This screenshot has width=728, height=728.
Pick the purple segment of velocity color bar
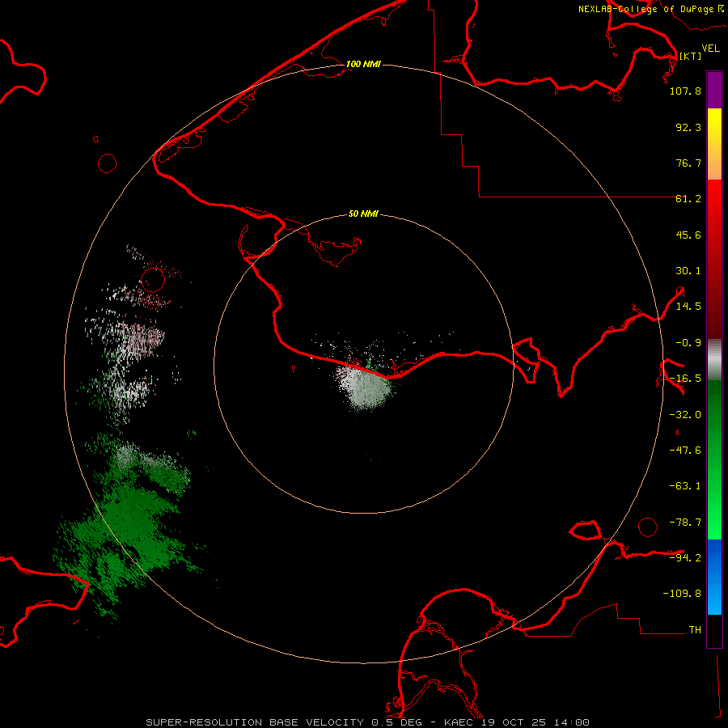(714, 90)
